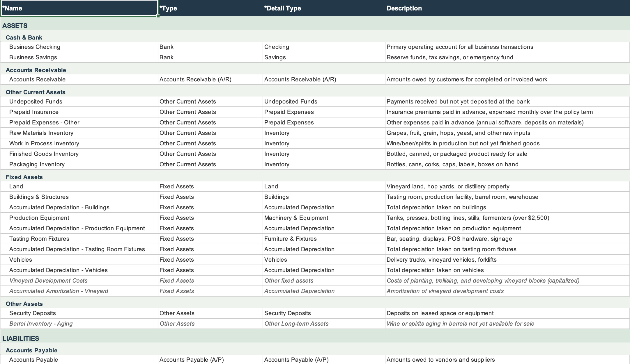Select Accumulated Depreciation - Vehicles cell

click(79, 270)
